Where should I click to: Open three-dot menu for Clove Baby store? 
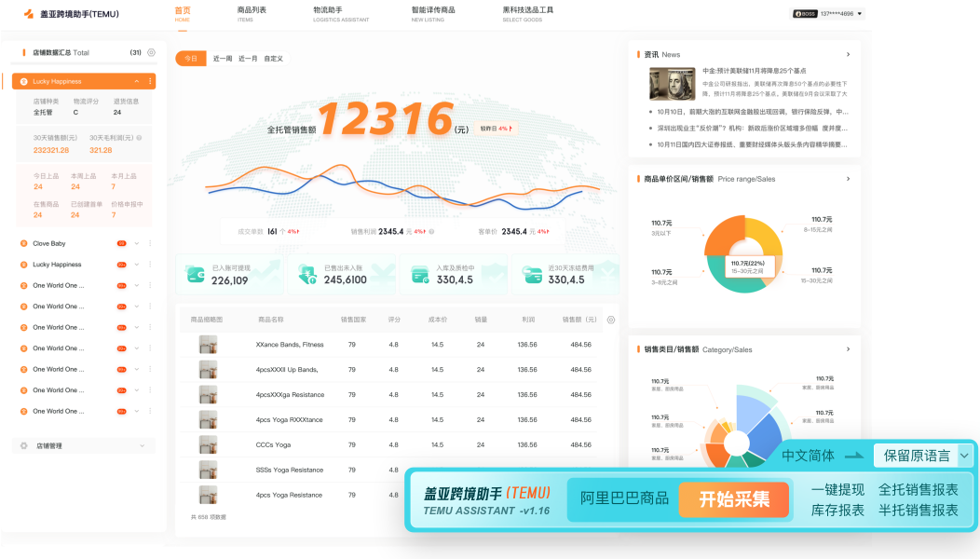tap(150, 244)
